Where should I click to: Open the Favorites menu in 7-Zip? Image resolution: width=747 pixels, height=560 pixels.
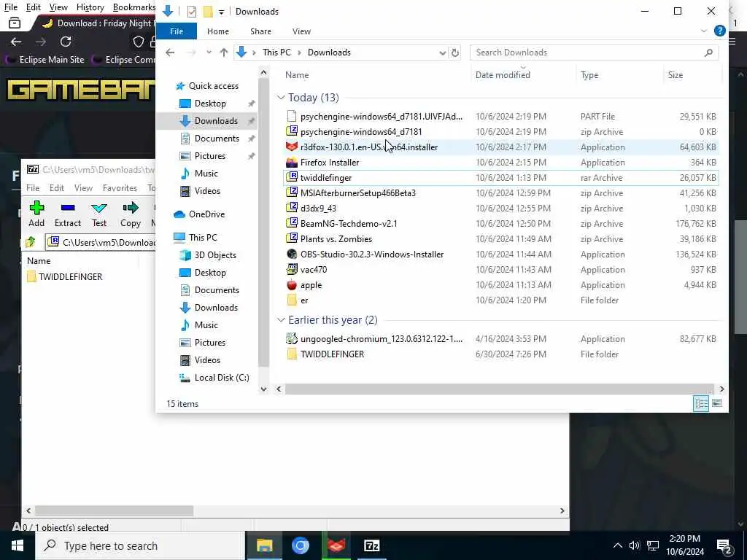(x=120, y=188)
